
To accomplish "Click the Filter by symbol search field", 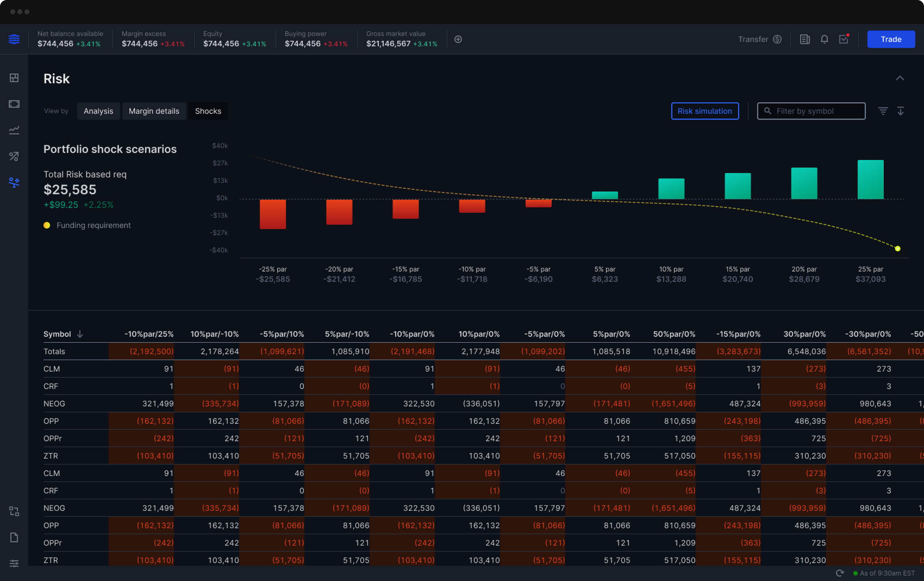I will coord(811,111).
